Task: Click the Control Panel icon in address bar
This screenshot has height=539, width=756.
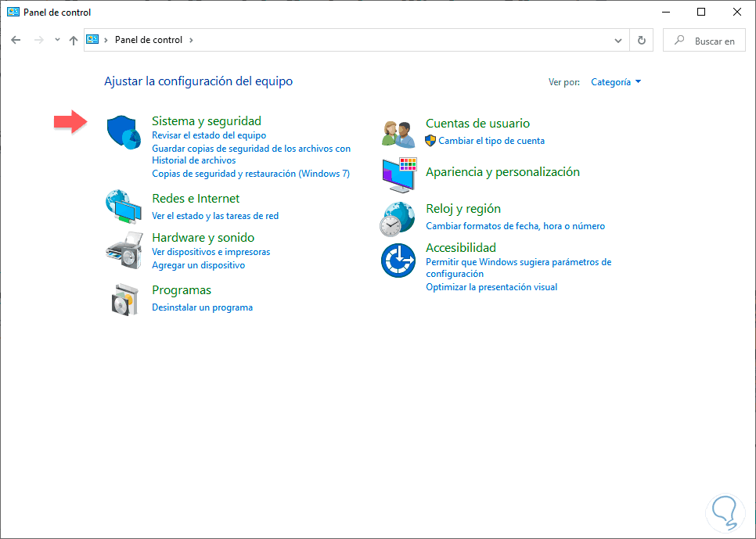Action: click(x=92, y=40)
